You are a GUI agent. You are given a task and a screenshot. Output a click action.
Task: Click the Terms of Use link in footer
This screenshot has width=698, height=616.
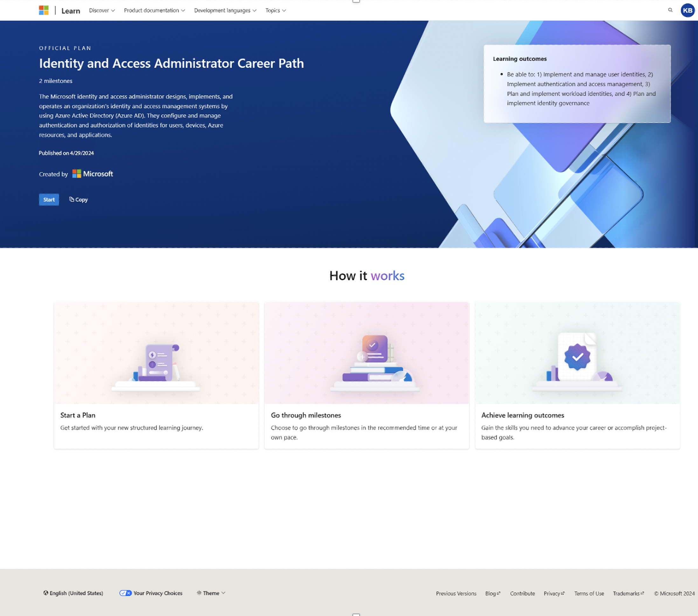click(589, 593)
